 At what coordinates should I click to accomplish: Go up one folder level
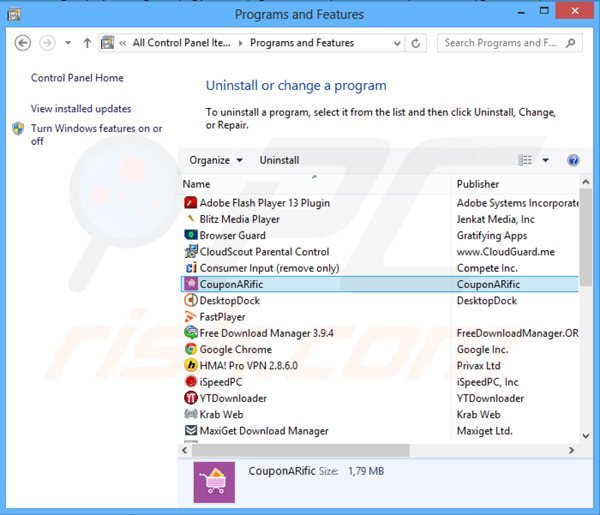87,43
